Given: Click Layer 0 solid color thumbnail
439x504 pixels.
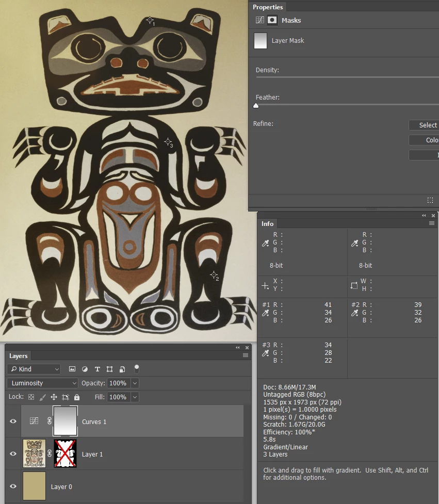Looking at the screenshot, I should point(35,486).
